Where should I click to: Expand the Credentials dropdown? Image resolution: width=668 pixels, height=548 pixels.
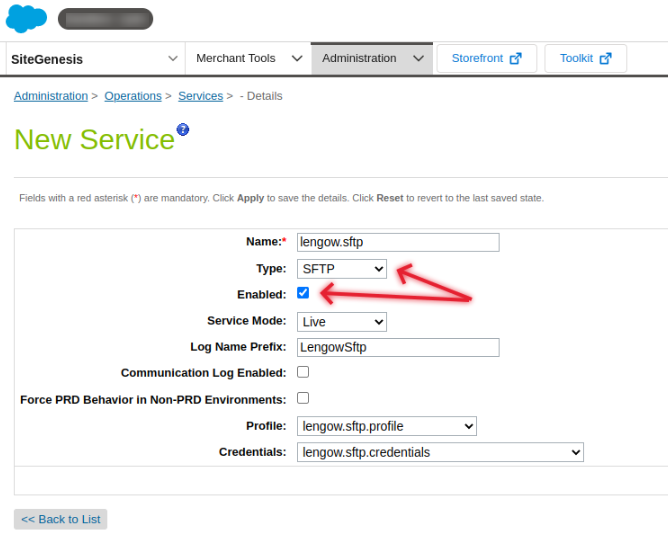pos(440,452)
